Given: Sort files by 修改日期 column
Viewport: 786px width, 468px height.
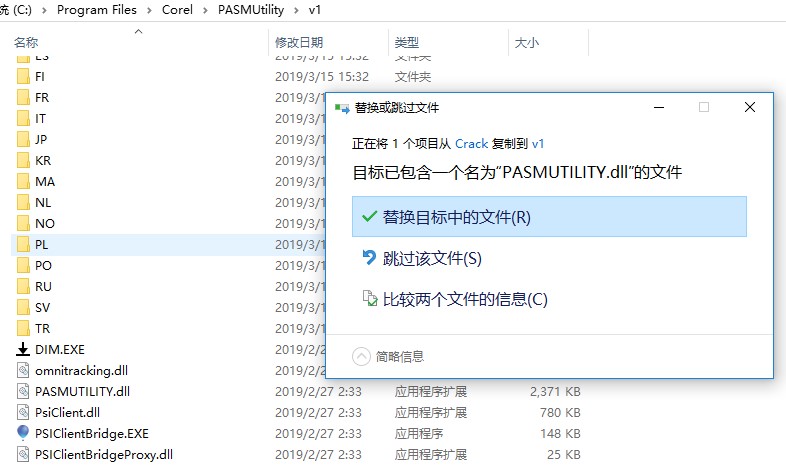Looking at the screenshot, I should point(298,43).
